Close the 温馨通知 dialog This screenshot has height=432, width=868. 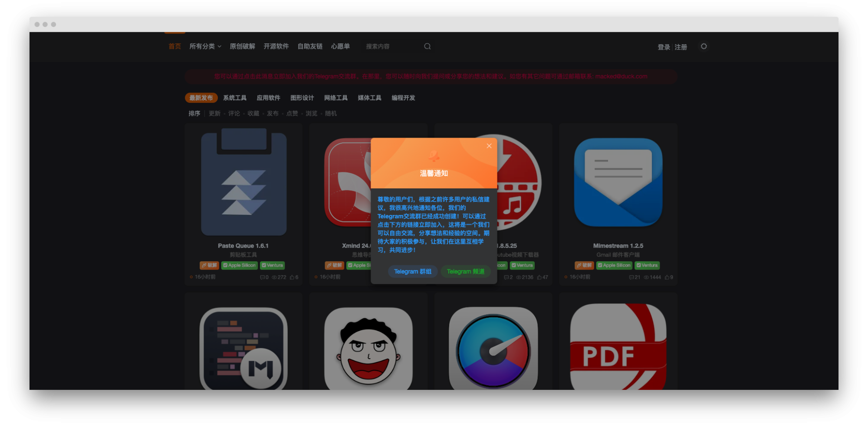tap(489, 145)
